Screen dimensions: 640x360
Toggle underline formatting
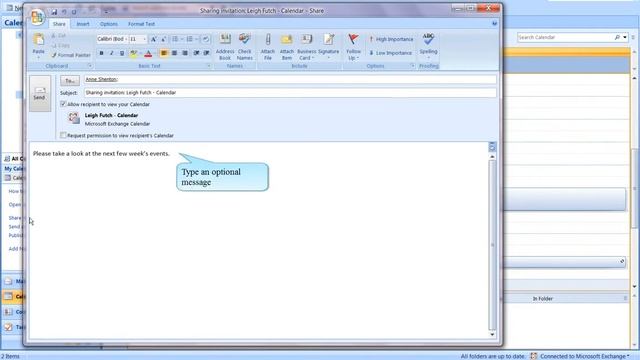click(x=122, y=53)
